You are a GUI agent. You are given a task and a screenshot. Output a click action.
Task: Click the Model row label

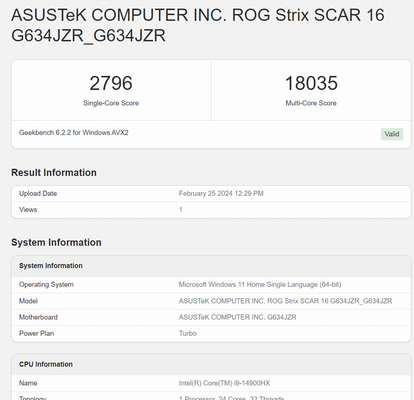pos(28,301)
